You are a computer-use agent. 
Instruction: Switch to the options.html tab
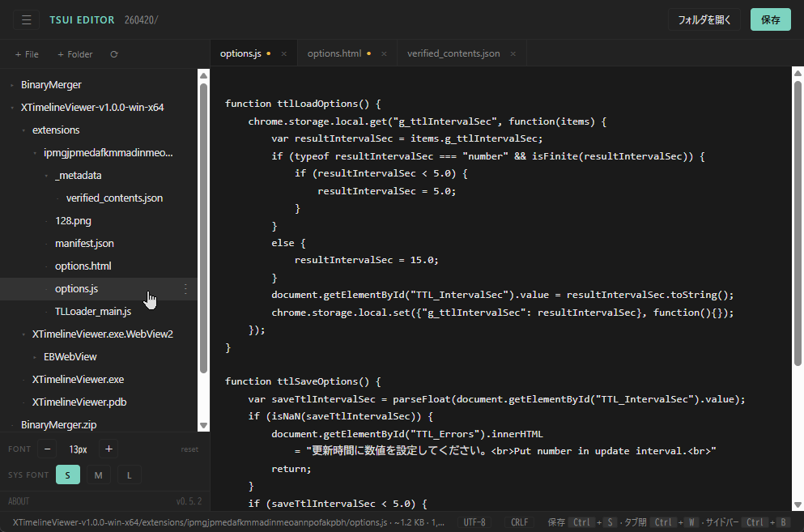coord(334,53)
